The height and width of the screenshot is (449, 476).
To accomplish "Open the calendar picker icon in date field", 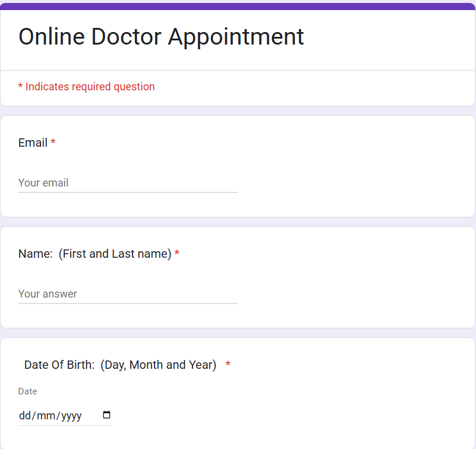I will pyautogui.click(x=107, y=415).
